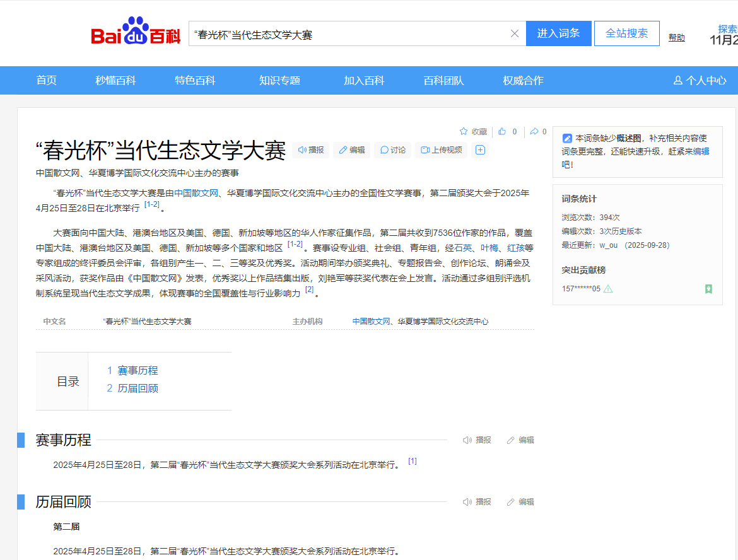The width and height of the screenshot is (738, 560).
Task: Click inside the search input field
Action: coord(347,34)
